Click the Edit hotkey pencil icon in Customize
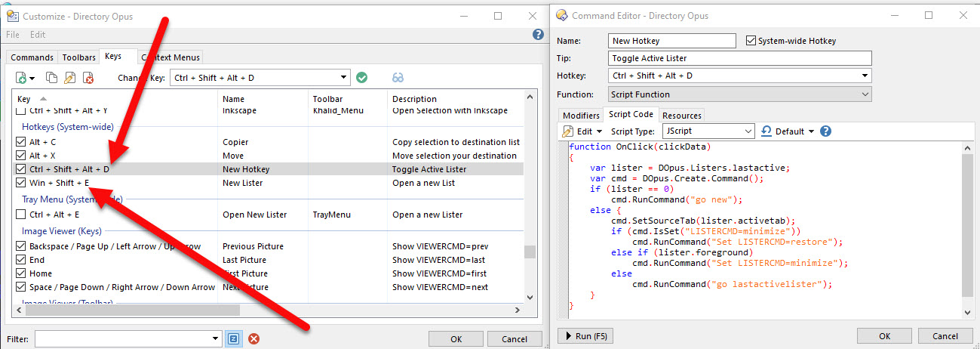 [70, 77]
